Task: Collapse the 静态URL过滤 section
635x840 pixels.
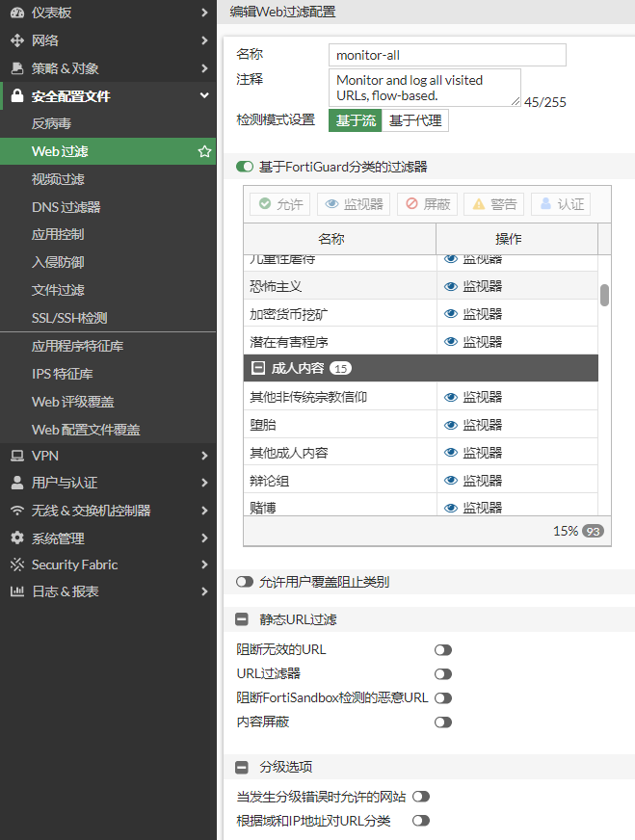Action: (x=242, y=619)
